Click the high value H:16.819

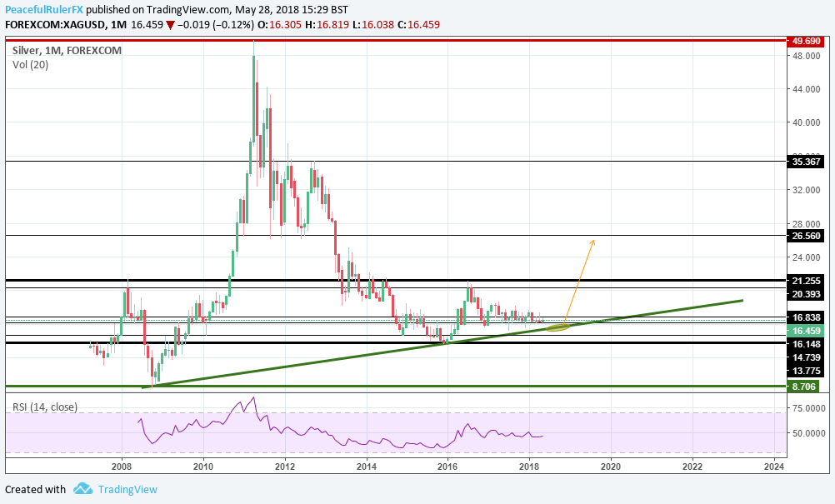pyautogui.click(x=327, y=24)
